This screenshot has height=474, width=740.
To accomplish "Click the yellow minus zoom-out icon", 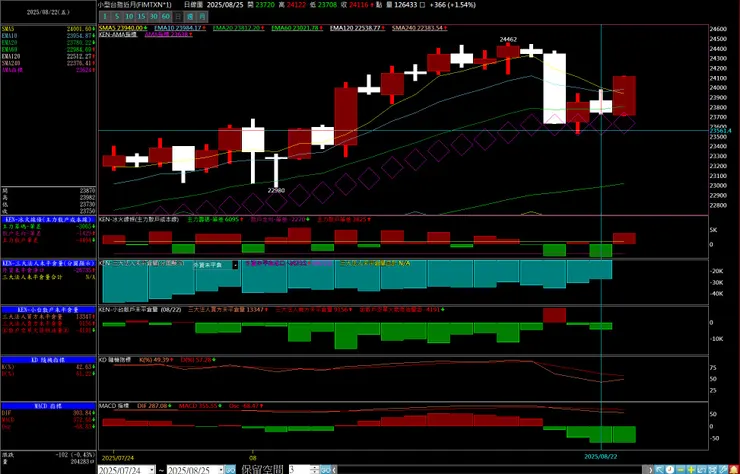I will click(681, 469).
